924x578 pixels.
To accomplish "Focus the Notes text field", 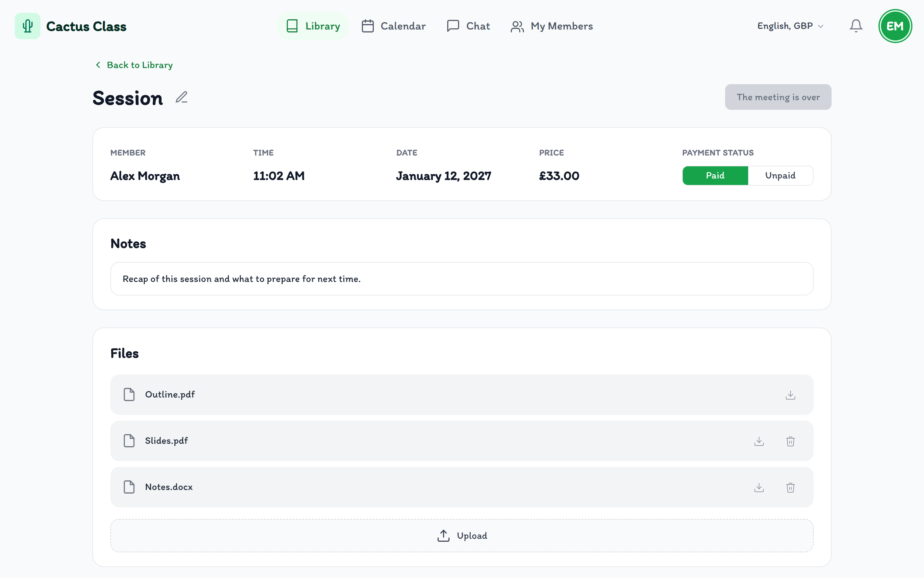I will 462,279.
